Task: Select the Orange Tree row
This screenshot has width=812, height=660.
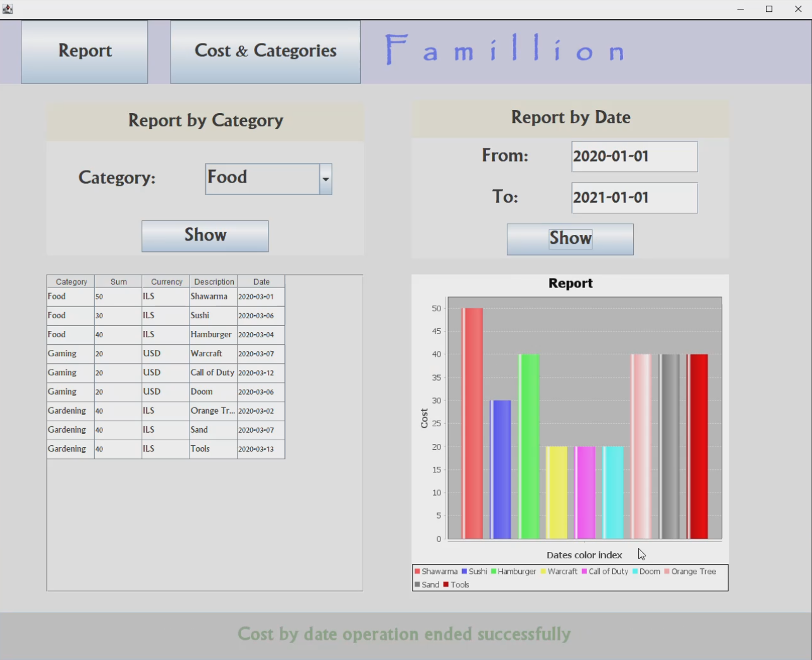Action: (164, 411)
